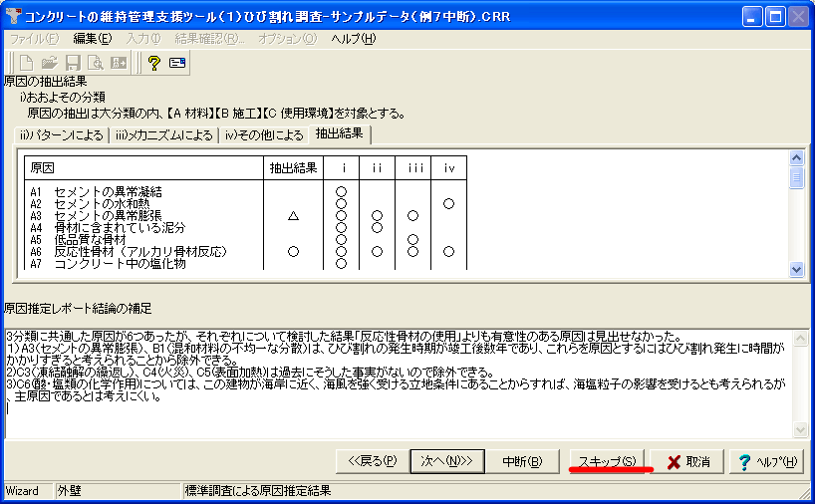
Task: Click the 原因の抽出結果 heading
Action: coord(45,82)
